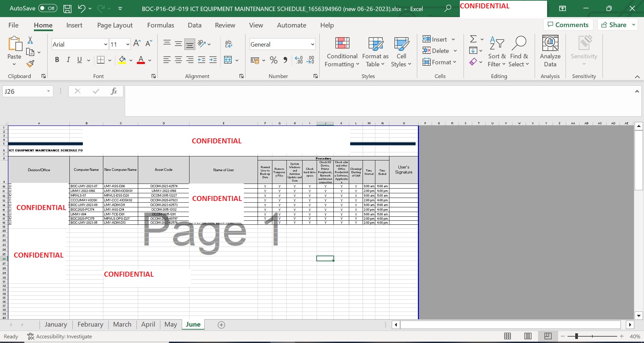The image size is (644, 343).
Task: Click the Comments button
Action: pos(568,25)
